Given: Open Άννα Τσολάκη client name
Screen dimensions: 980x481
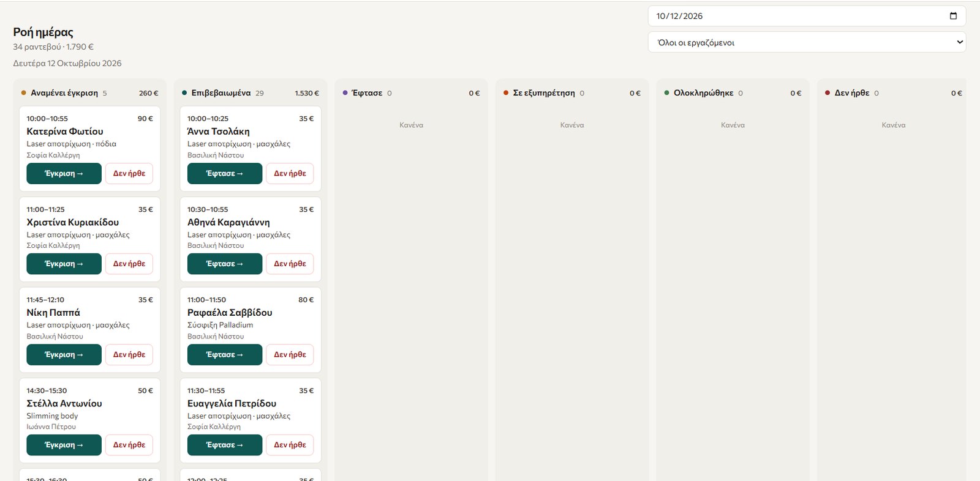Looking at the screenshot, I should click(219, 132).
